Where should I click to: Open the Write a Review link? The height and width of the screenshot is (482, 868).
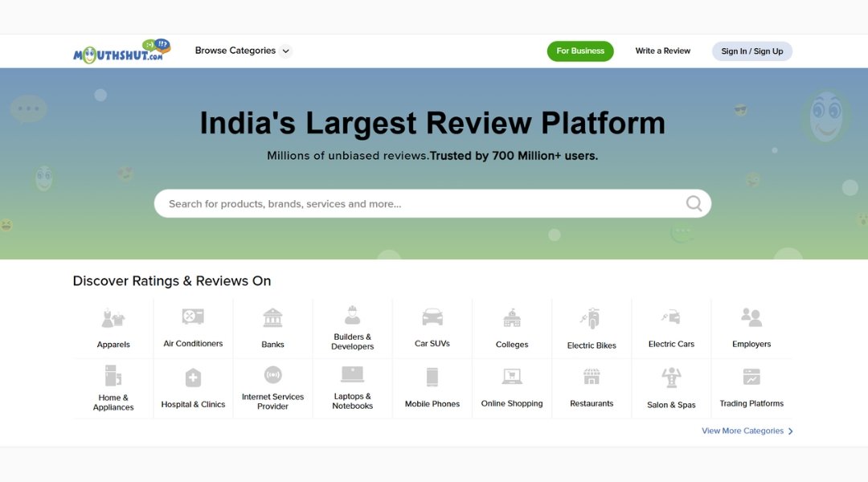click(x=662, y=51)
